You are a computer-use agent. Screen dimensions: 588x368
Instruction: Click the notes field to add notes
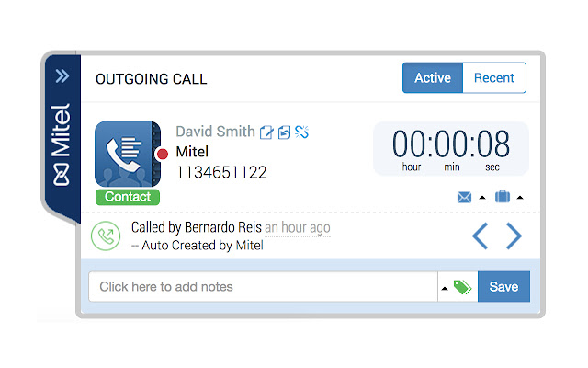[264, 286]
